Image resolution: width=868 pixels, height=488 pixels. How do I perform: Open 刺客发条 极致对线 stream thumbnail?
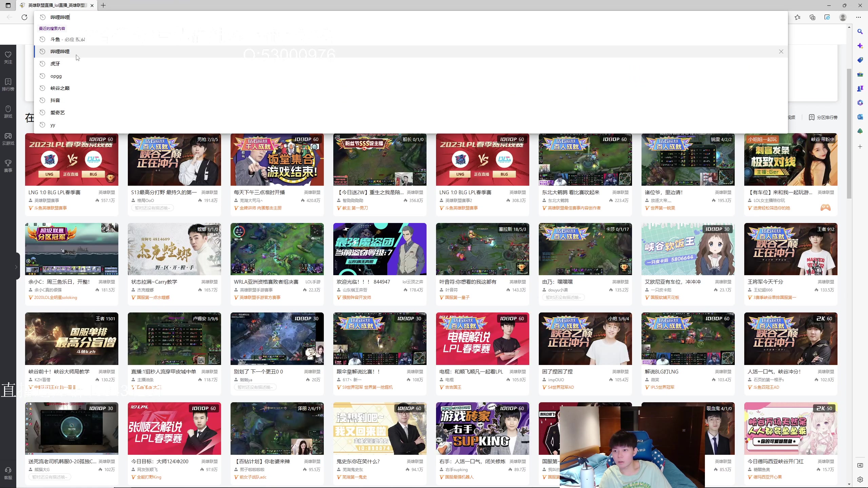pos(791,160)
